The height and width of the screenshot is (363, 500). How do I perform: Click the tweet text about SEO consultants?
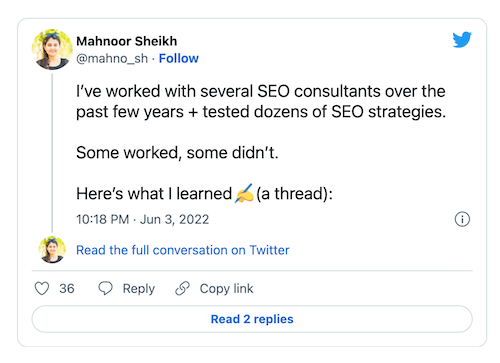pyautogui.click(x=261, y=101)
